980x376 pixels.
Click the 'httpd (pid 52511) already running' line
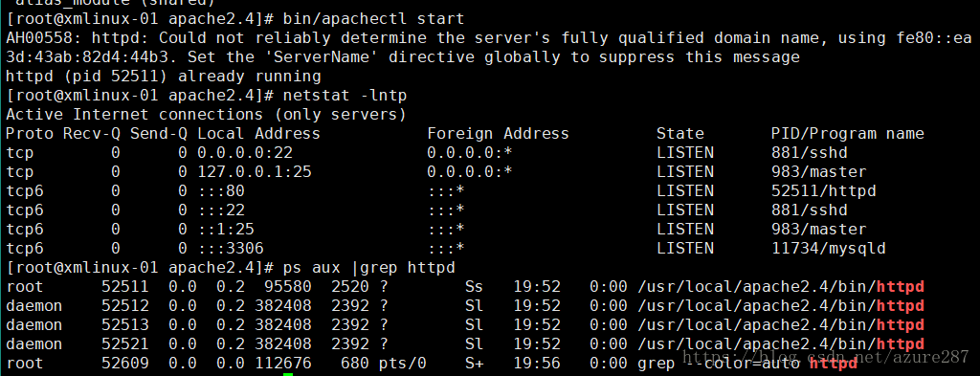point(164,77)
